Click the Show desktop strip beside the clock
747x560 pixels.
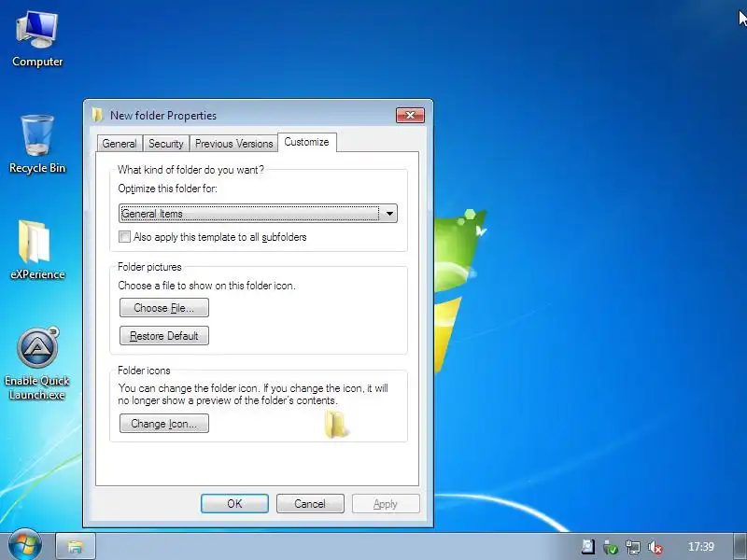click(740, 546)
